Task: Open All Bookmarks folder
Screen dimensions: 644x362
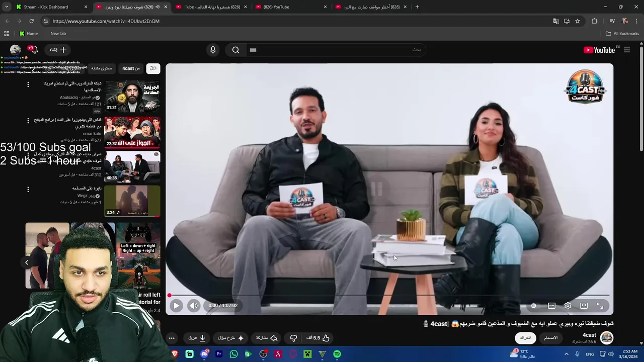Action: coord(622,34)
